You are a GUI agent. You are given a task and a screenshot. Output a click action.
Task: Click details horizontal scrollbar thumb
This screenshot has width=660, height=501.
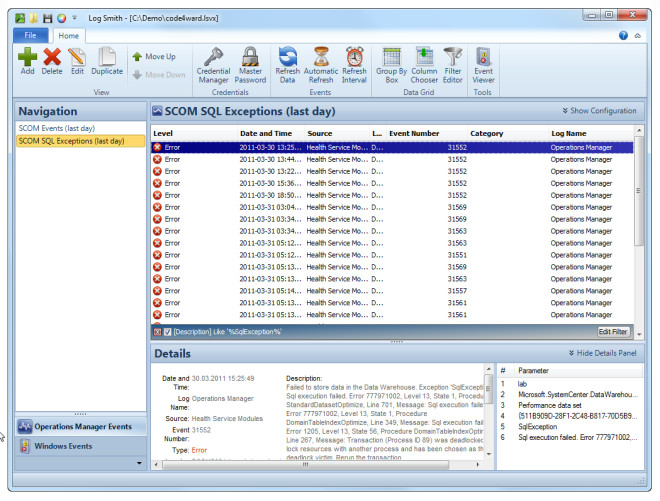pos(306,465)
